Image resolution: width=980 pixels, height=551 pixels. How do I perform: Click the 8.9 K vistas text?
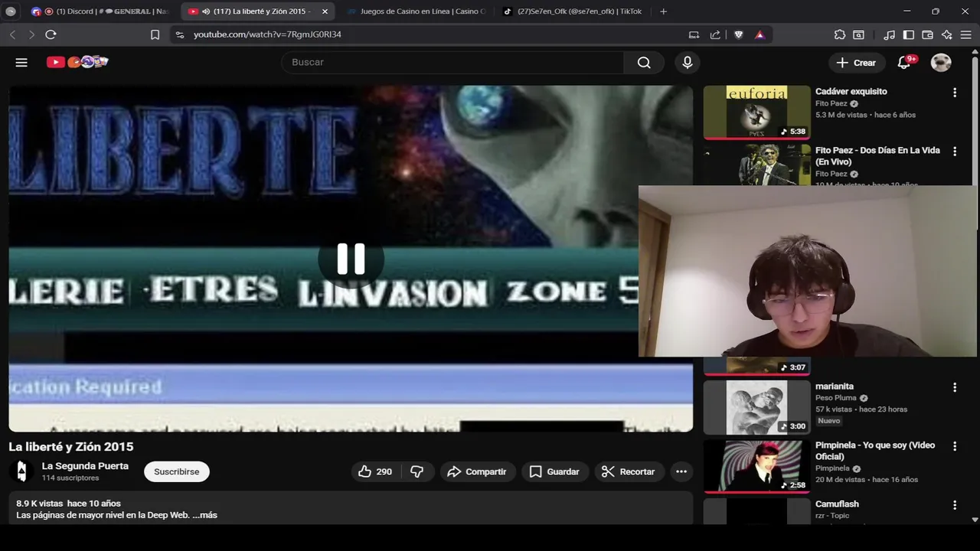click(39, 504)
